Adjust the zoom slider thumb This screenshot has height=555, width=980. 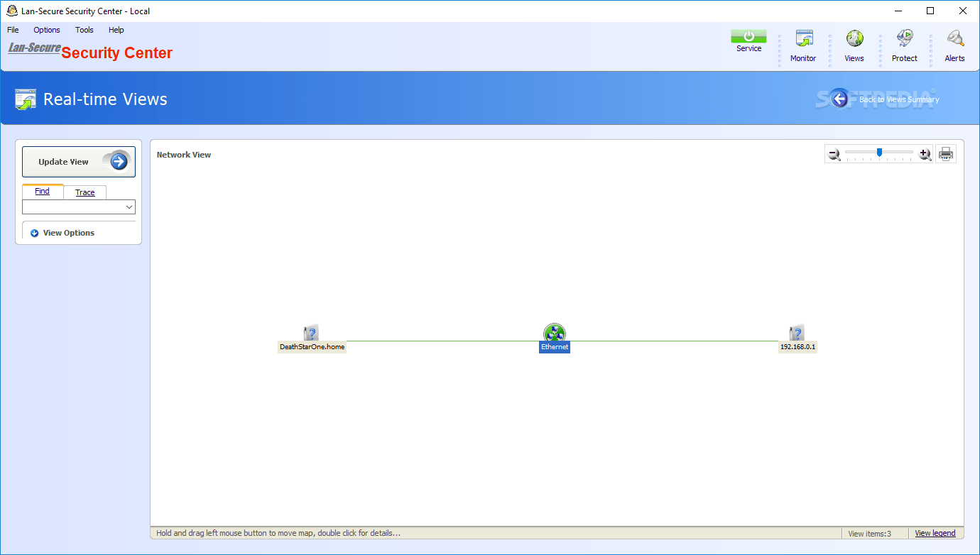click(879, 152)
